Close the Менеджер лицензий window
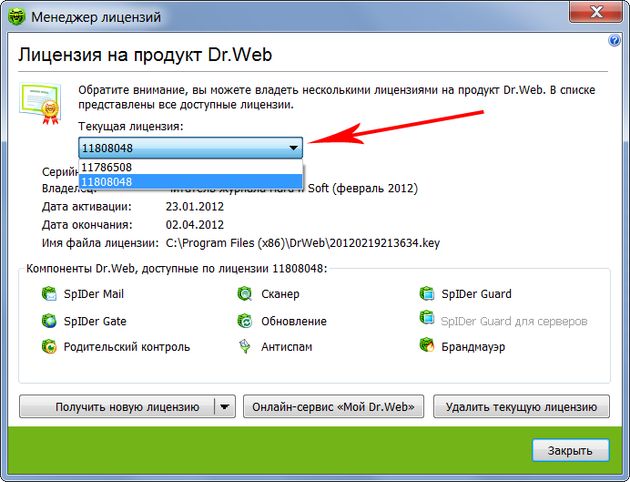 pos(596,12)
